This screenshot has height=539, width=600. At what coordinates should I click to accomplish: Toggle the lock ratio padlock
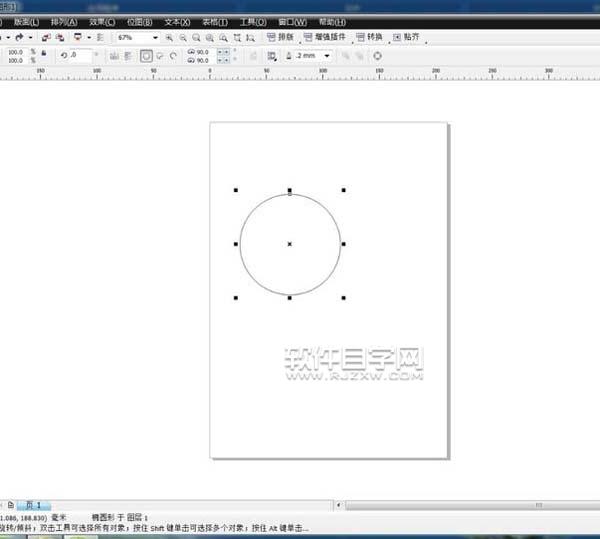[x=44, y=53]
